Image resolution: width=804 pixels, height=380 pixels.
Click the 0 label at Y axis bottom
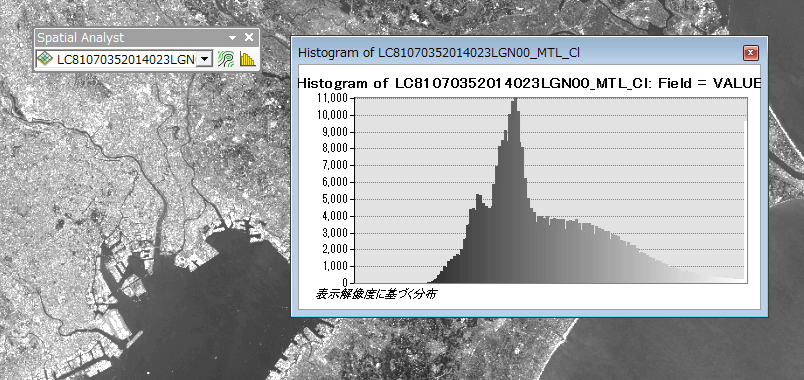point(345,283)
